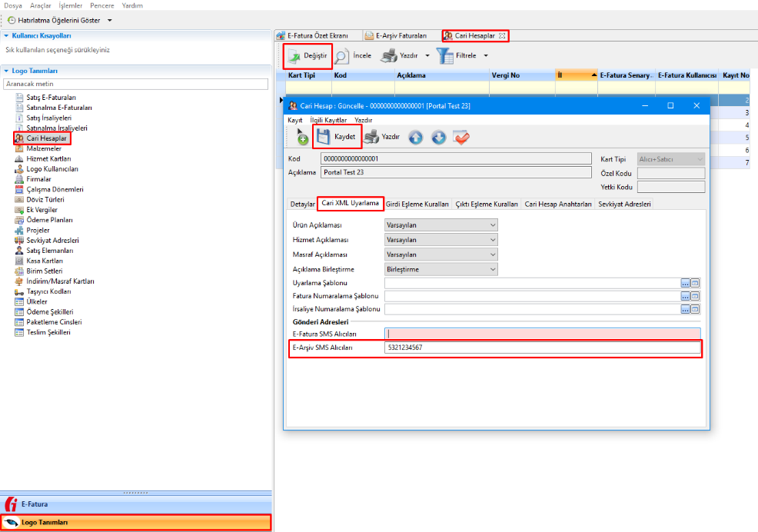This screenshot has width=758, height=532.
Task: Open the Sevkiyat Adresleri tab
Action: pos(624,204)
